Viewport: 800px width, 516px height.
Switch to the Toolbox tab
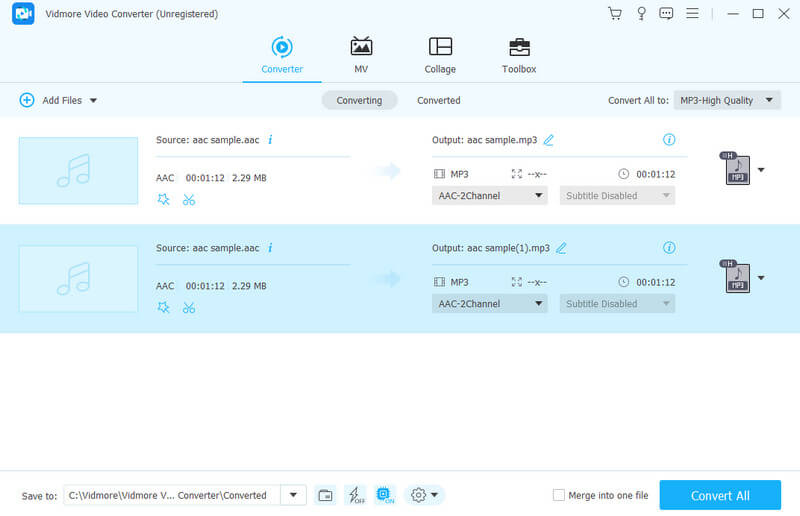tap(518, 55)
